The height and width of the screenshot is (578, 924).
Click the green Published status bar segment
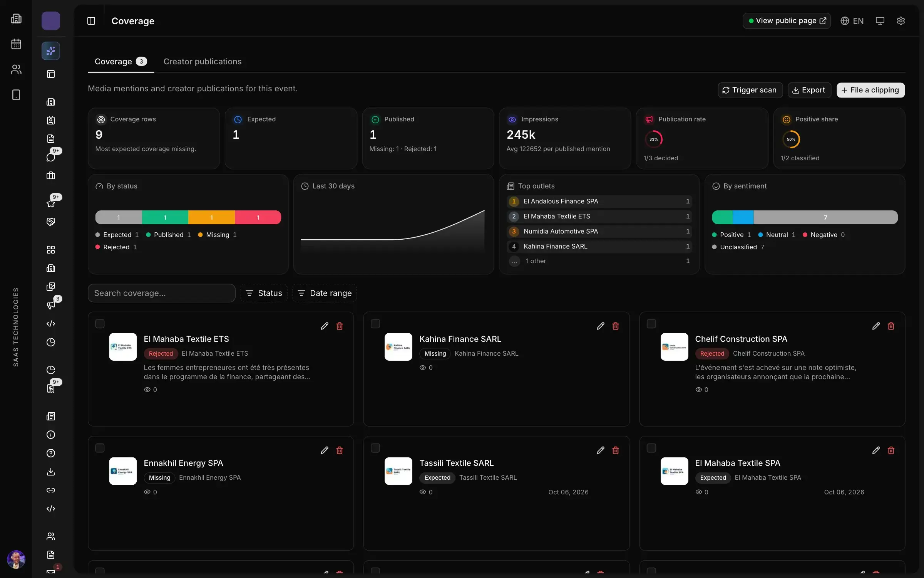pyautogui.click(x=165, y=217)
